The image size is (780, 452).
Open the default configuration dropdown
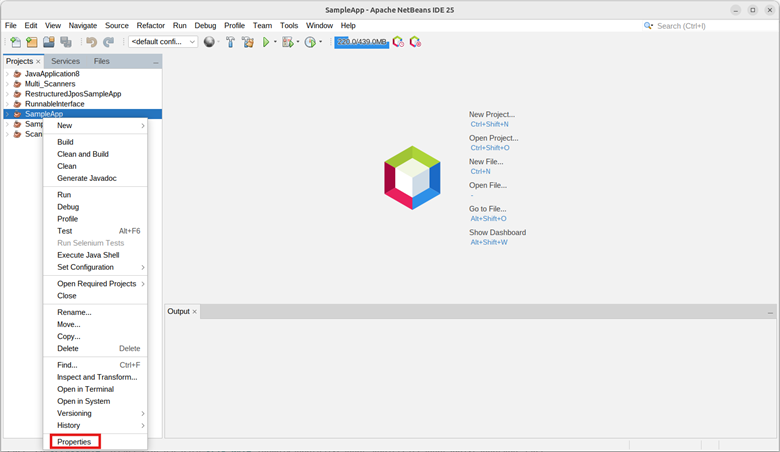tap(163, 42)
